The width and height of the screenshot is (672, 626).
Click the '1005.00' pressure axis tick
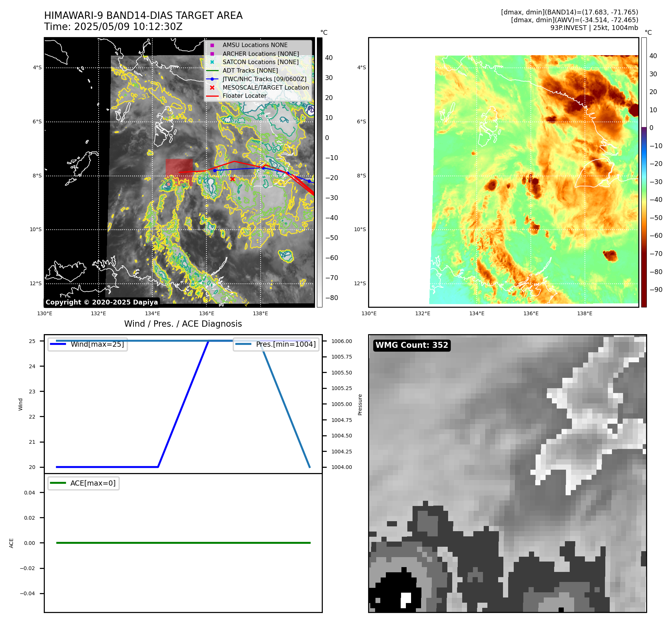(342, 404)
